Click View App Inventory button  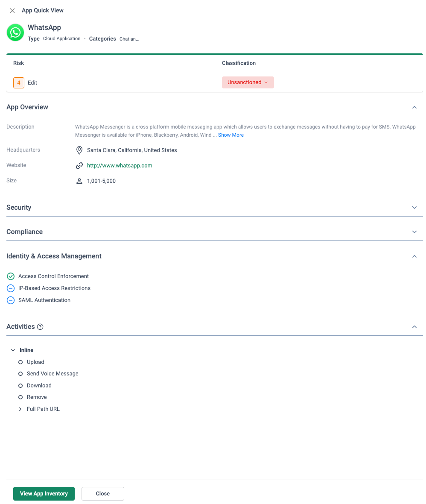click(44, 493)
